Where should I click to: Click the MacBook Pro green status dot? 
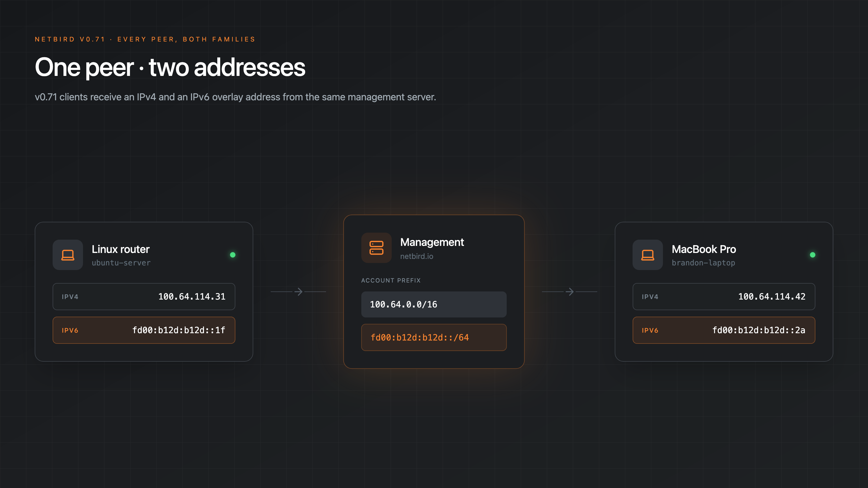(812, 255)
